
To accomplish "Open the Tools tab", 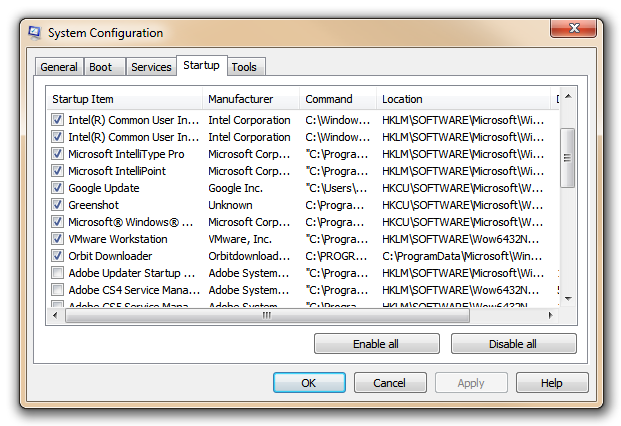I will pos(246,67).
